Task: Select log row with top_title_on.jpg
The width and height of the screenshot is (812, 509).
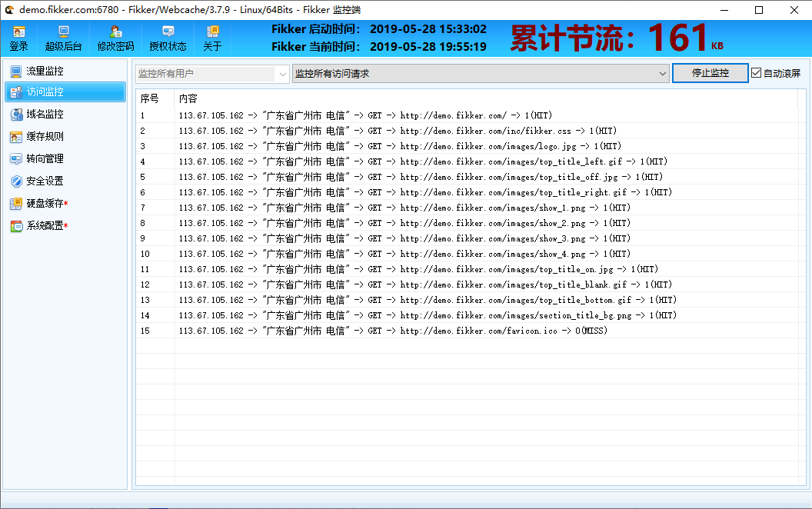Action: point(467,269)
